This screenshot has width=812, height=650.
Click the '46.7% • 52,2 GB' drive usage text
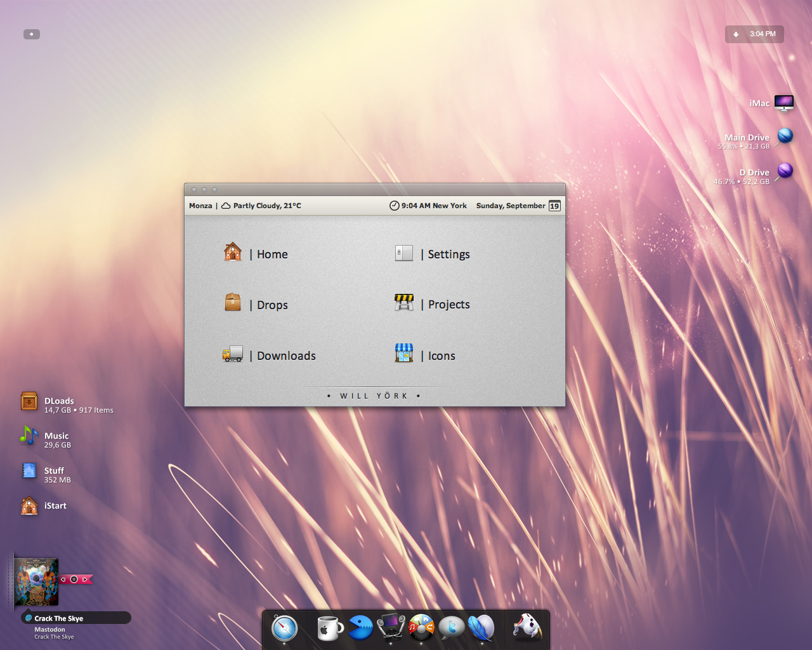pos(742,182)
